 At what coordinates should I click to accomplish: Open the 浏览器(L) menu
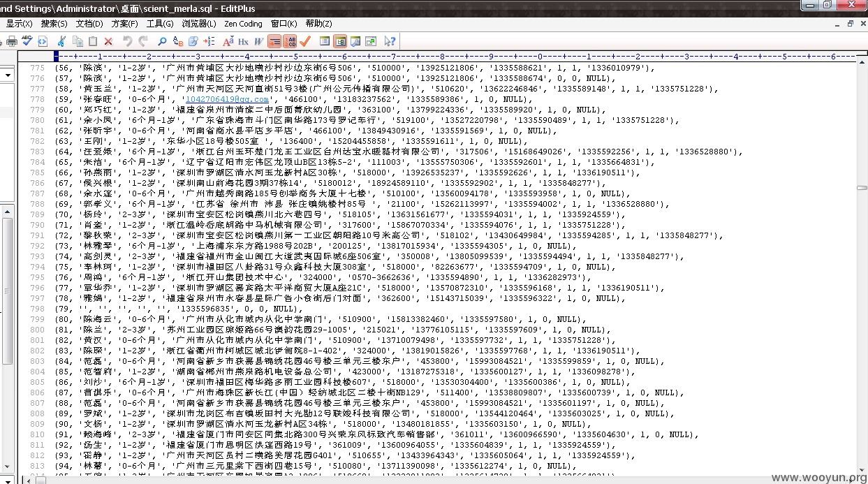click(x=199, y=24)
